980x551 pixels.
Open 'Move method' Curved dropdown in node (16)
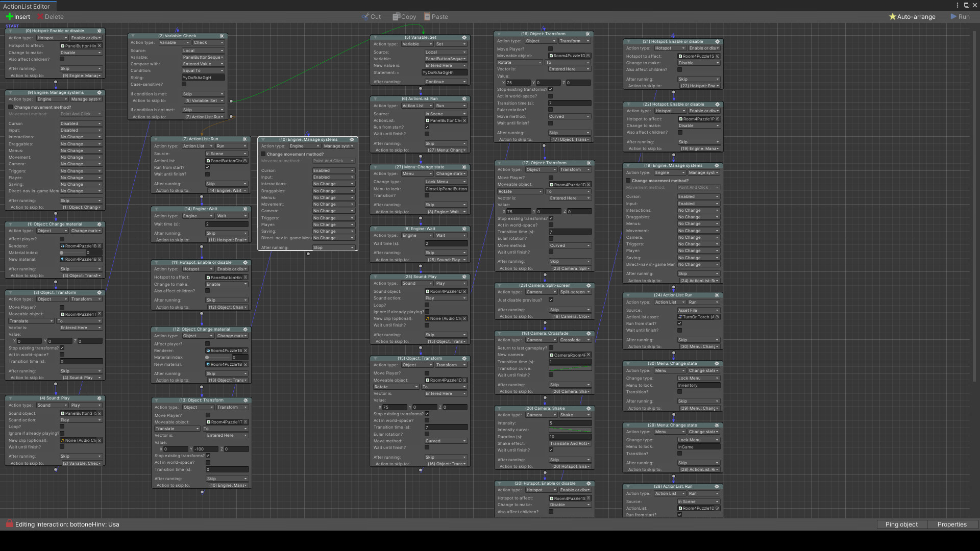point(569,116)
